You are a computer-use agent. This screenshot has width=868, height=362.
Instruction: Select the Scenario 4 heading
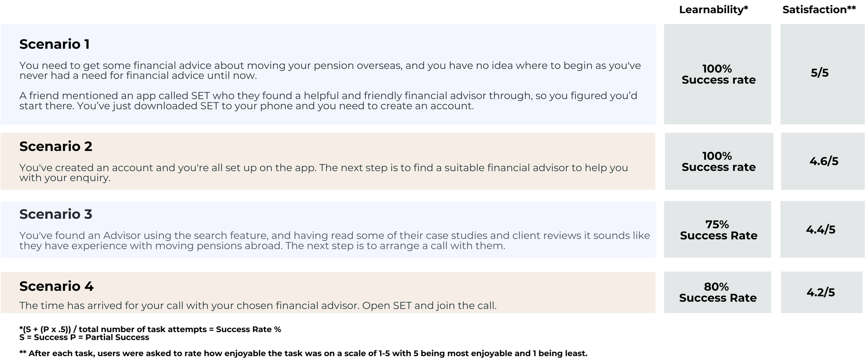[56, 286]
